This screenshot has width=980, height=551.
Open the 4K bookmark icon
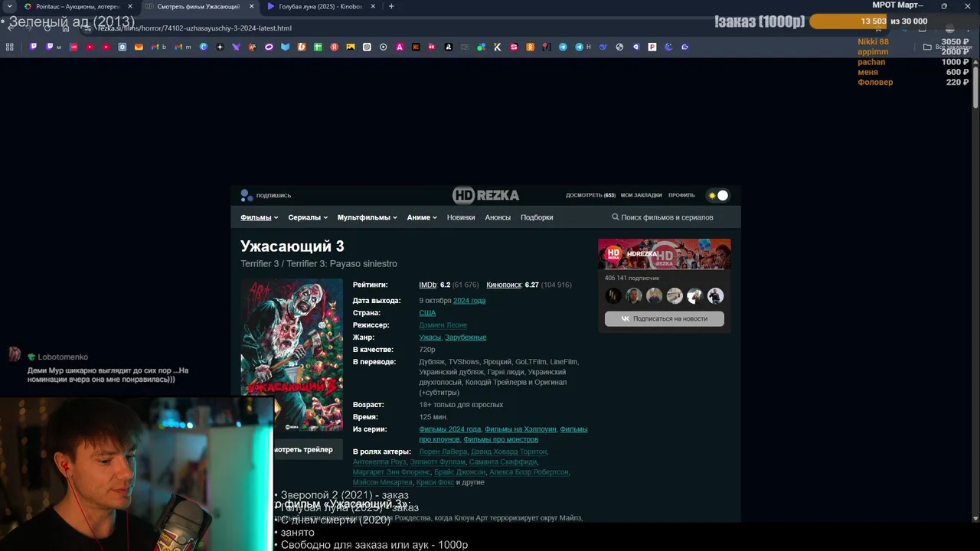coord(432,47)
